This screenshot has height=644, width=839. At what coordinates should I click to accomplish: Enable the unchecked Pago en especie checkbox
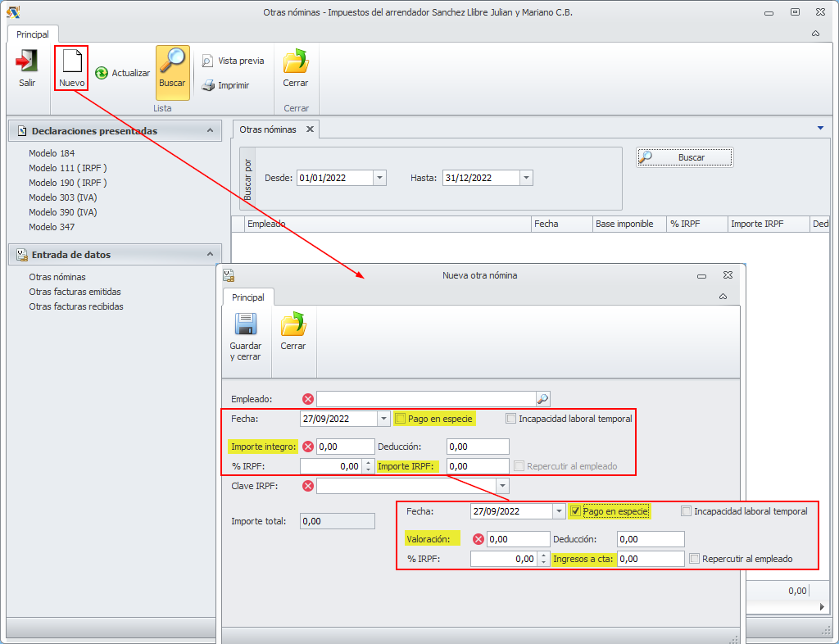[x=400, y=419]
